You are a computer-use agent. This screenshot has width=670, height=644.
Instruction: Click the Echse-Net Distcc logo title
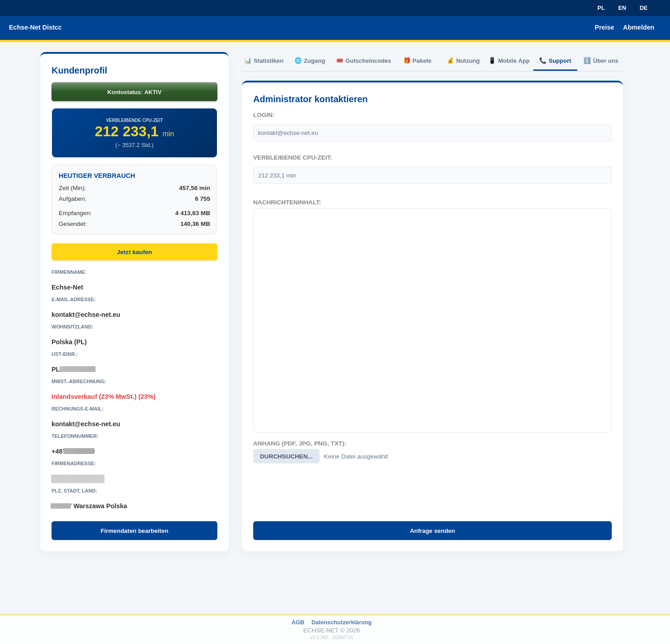[x=35, y=27]
